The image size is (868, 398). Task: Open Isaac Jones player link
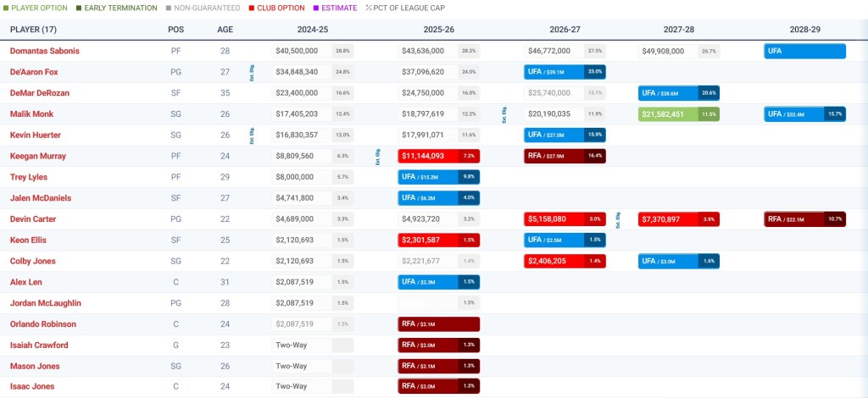33,387
